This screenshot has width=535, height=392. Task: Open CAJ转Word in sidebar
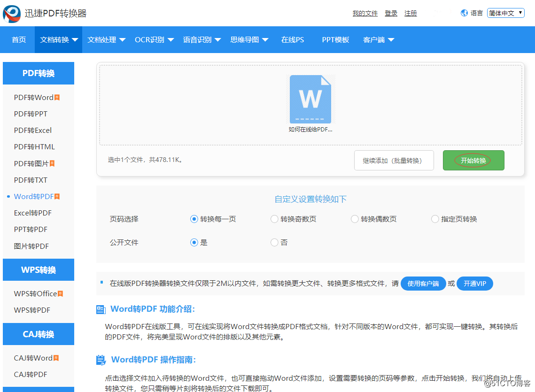[33, 358]
